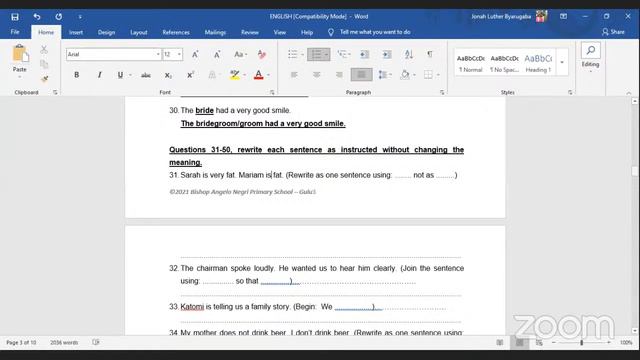Image resolution: width=640 pixels, height=360 pixels.
Task: Click the Cut scissors icon
Action: click(x=44, y=50)
